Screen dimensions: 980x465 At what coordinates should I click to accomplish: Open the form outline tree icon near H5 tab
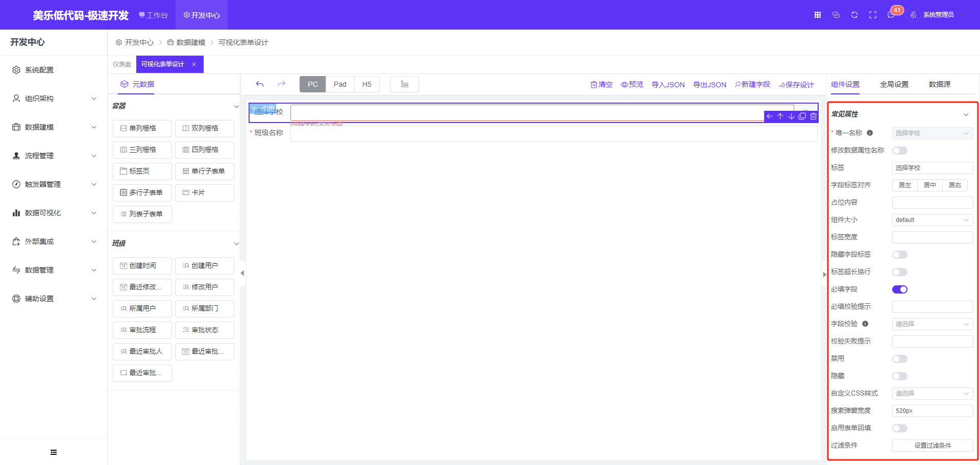click(404, 84)
